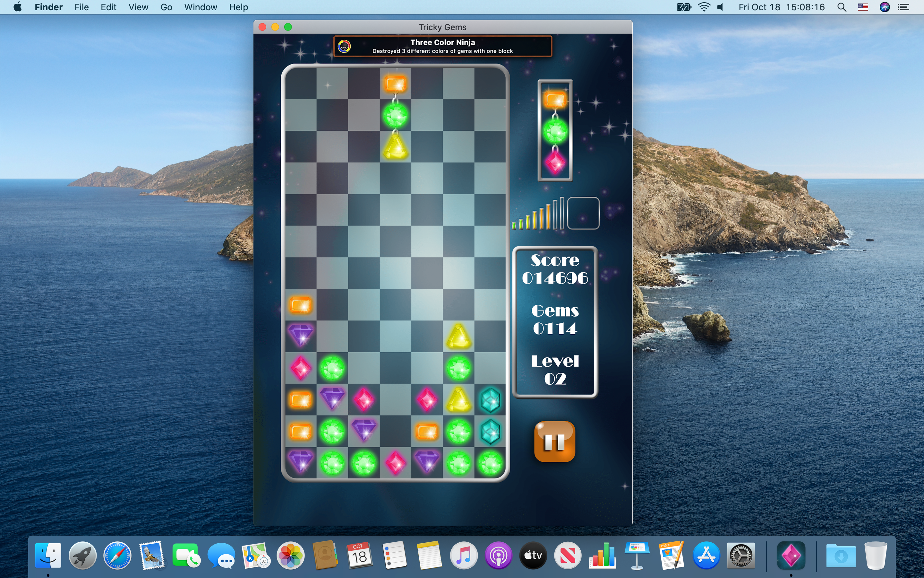Click the green gem in bottom-right board corner

click(x=490, y=463)
